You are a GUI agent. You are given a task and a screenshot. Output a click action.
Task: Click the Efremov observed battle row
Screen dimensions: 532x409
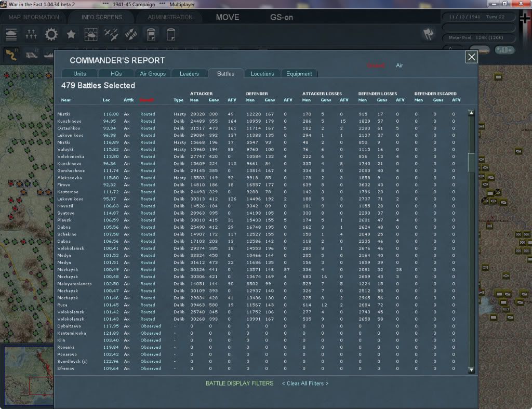pyautogui.click(x=258, y=368)
